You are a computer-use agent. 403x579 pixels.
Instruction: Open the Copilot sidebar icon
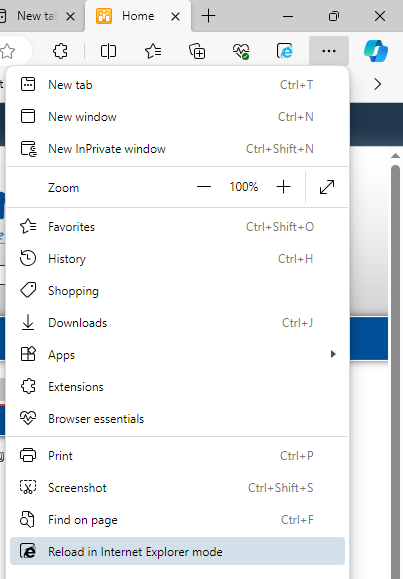[376, 51]
